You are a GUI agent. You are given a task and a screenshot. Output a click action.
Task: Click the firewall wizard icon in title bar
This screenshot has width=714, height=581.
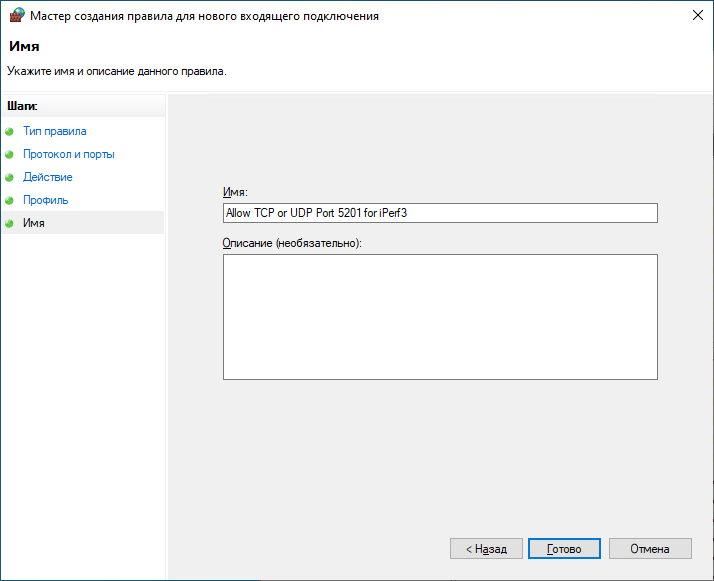pos(15,16)
